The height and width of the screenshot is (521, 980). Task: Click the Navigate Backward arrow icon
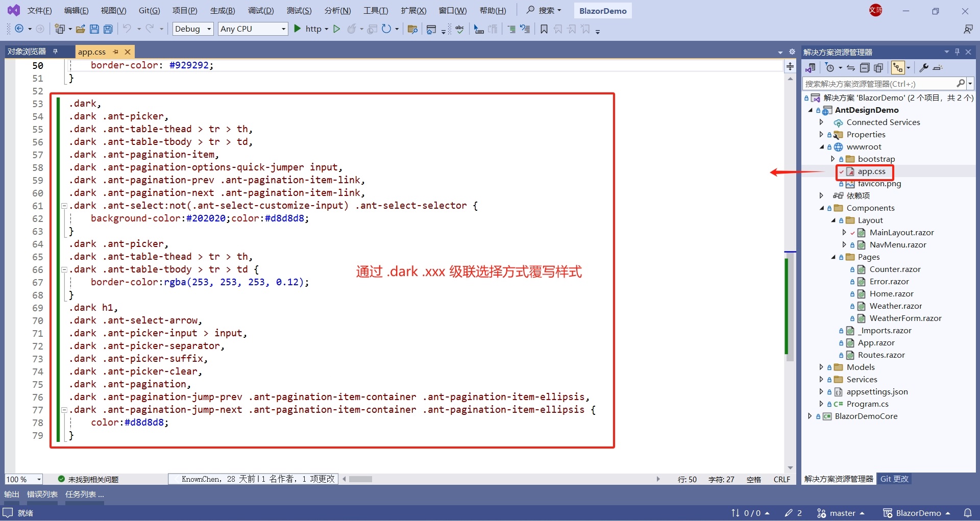[19, 29]
